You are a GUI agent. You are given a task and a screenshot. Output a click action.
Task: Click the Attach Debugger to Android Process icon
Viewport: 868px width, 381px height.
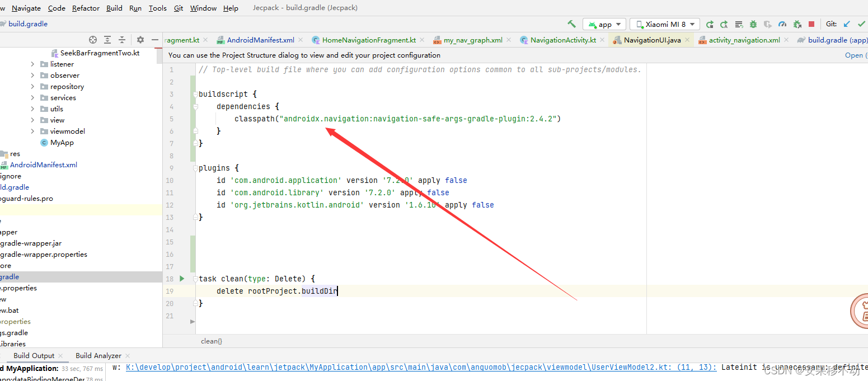pyautogui.click(x=796, y=24)
